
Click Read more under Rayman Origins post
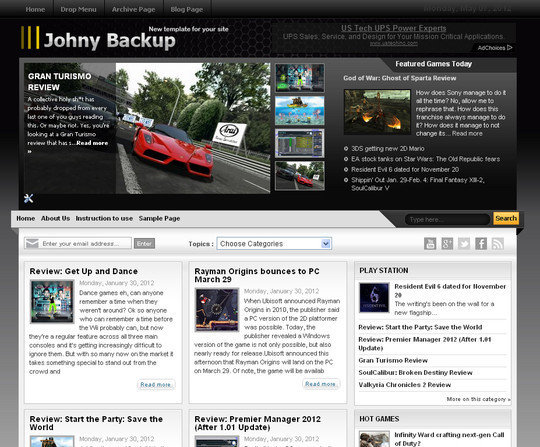(x=320, y=384)
